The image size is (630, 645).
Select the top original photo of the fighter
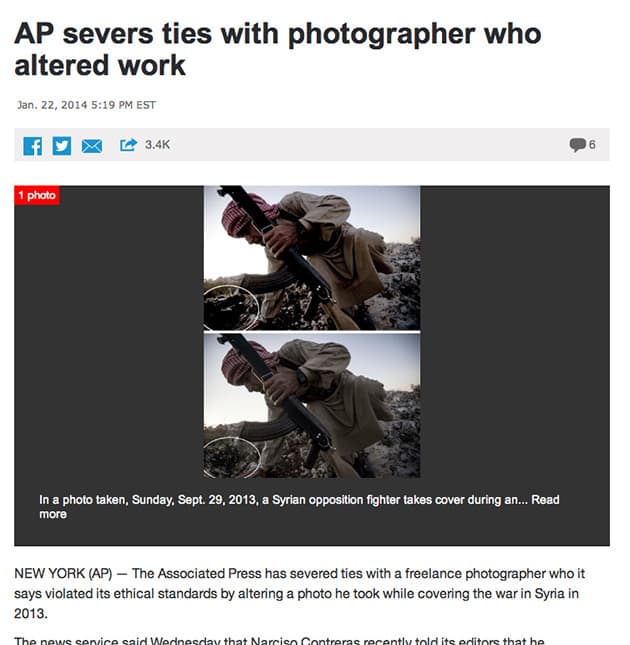coord(312,258)
